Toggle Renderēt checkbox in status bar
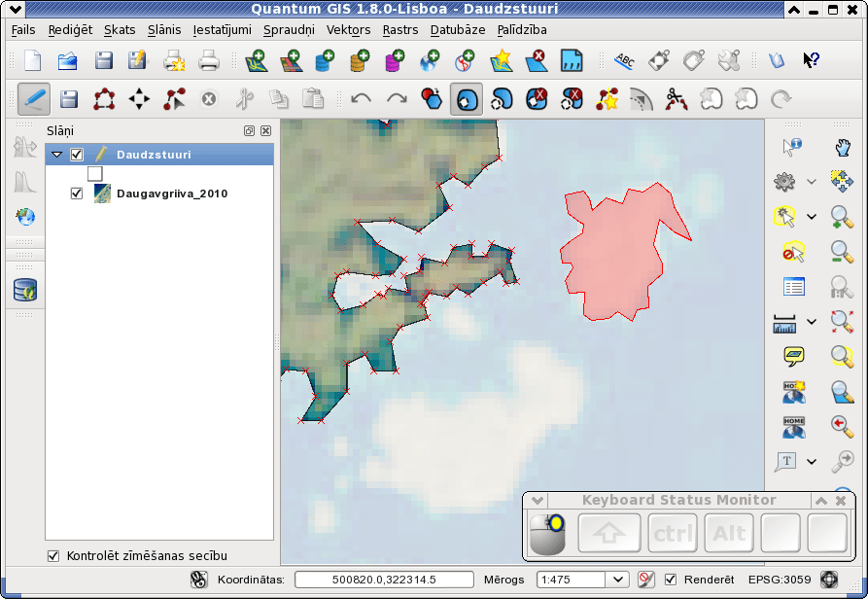868x599 pixels. tap(671, 580)
